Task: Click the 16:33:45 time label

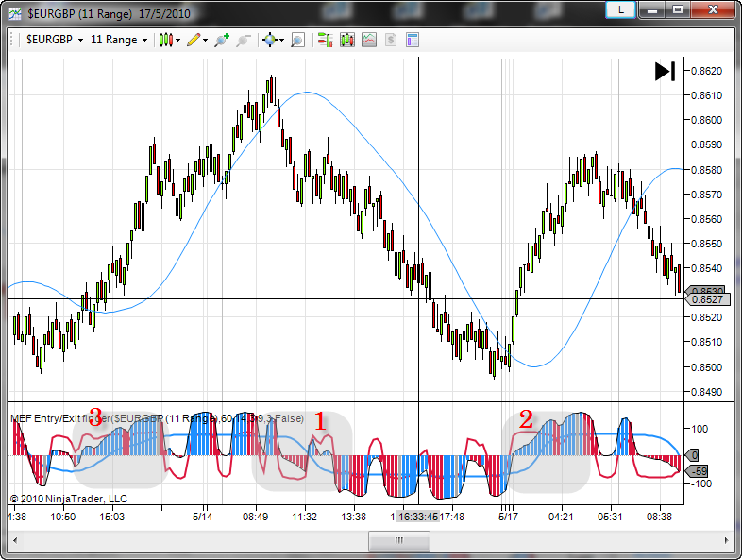Action: (418, 517)
